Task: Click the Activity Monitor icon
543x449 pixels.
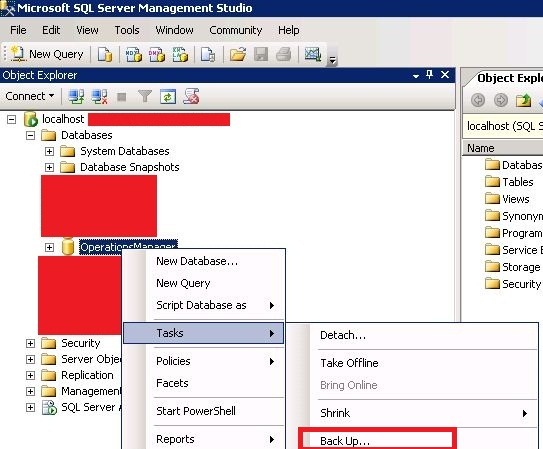Action: coord(313,54)
